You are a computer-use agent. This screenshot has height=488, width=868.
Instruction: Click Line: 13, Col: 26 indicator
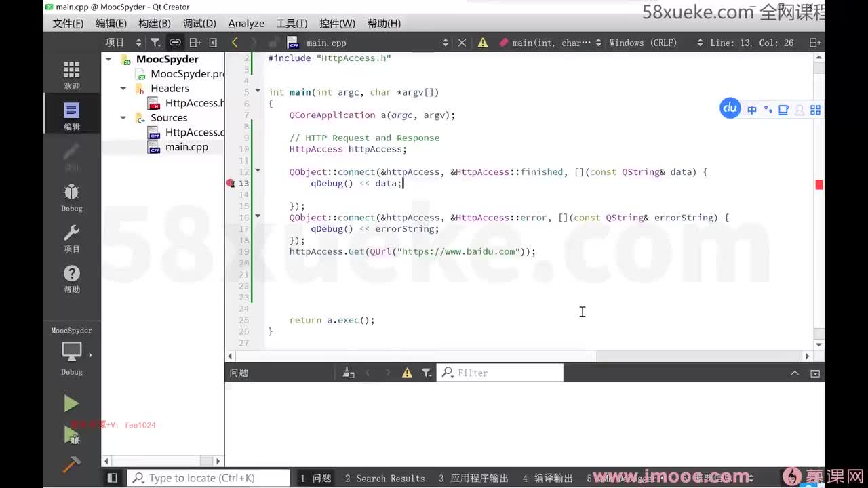tap(752, 43)
